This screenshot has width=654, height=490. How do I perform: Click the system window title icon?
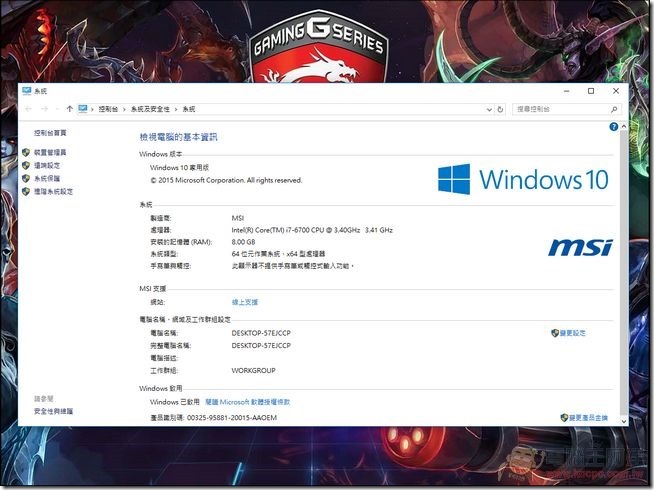pos(27,90)
